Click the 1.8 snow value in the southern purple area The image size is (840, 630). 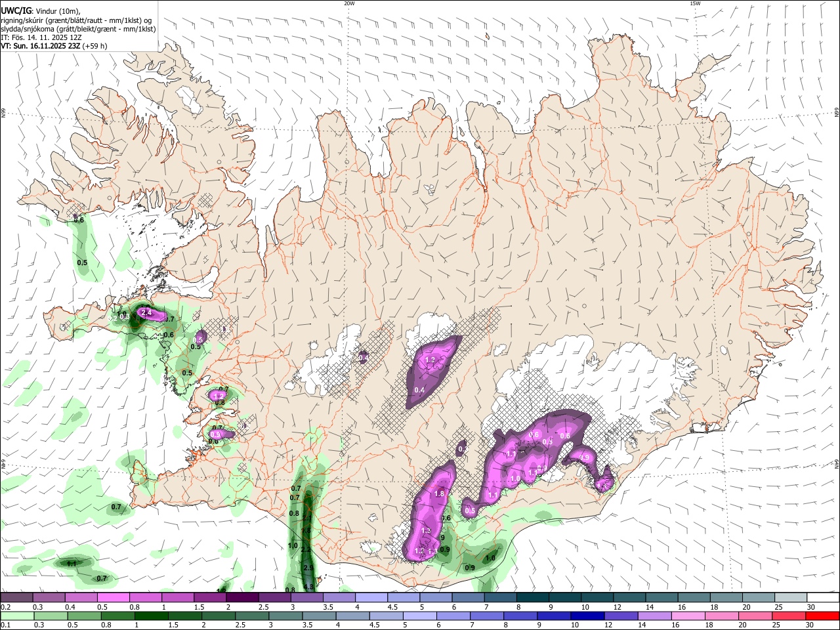pyautogui.click(x=440, y=493)
